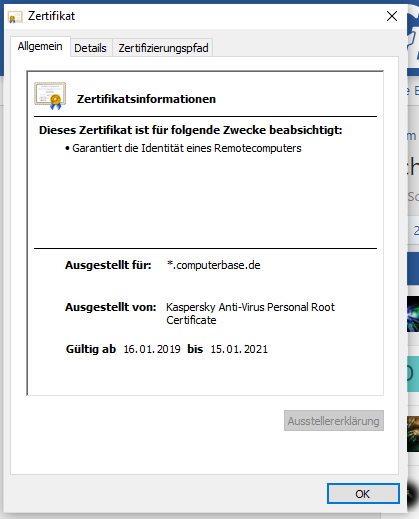
Task: Select the Allgemein tab
Action: (40, 46)
